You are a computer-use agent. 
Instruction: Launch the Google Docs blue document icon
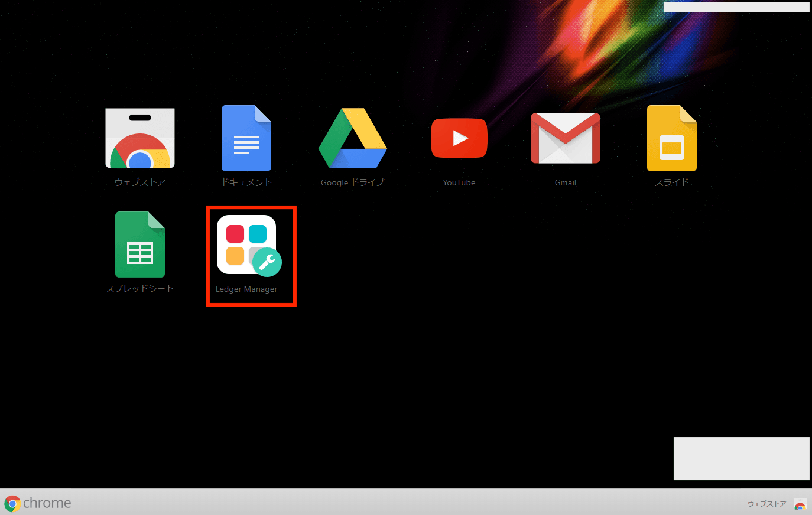(246, 138)
